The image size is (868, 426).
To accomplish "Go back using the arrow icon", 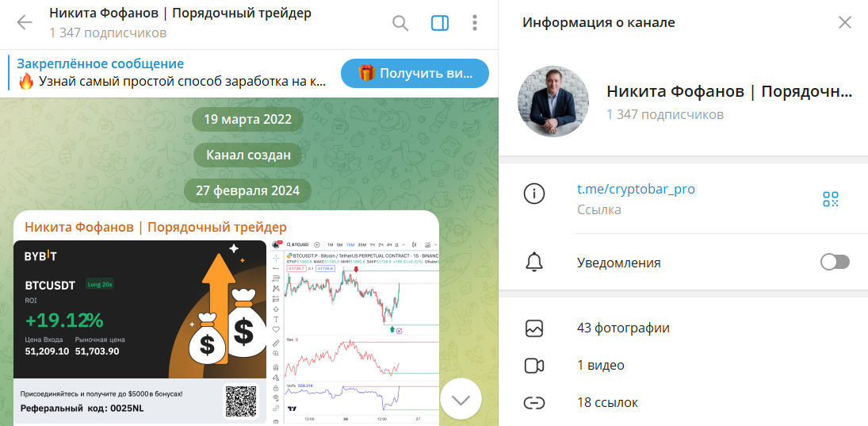I will click(25, 23).
